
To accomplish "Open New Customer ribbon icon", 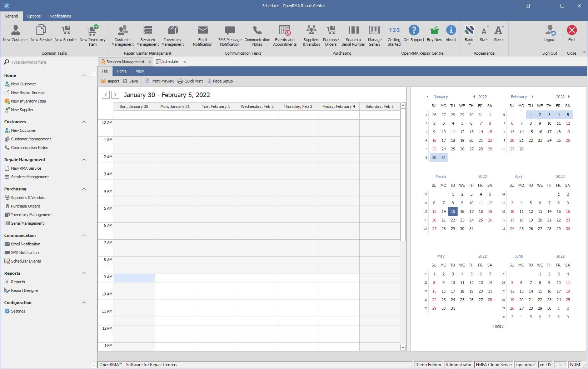I will point(15,34).
